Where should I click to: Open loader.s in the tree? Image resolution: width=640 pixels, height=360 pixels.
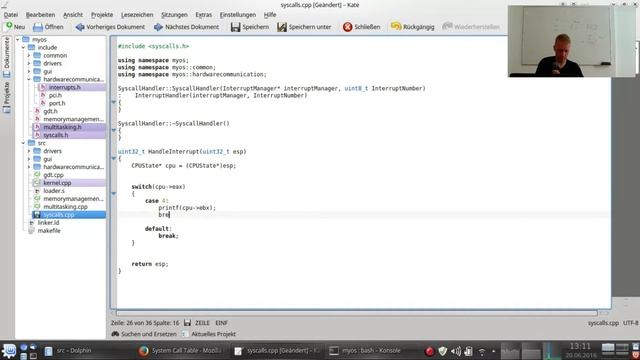54,191
